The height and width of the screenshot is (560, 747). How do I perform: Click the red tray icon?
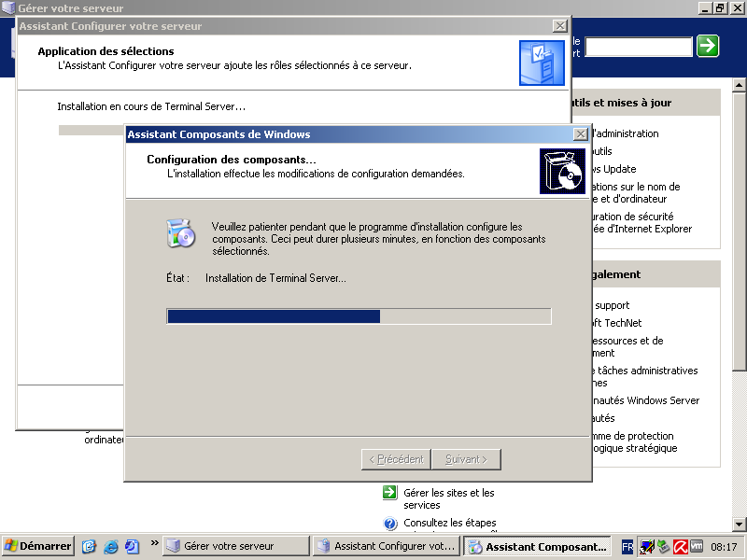(x=681, y=546)
